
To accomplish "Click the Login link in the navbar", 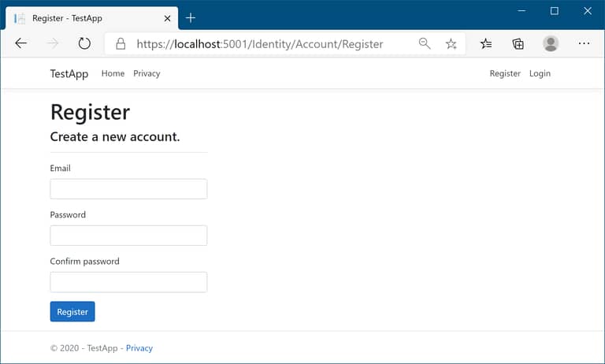I will 540,73.
